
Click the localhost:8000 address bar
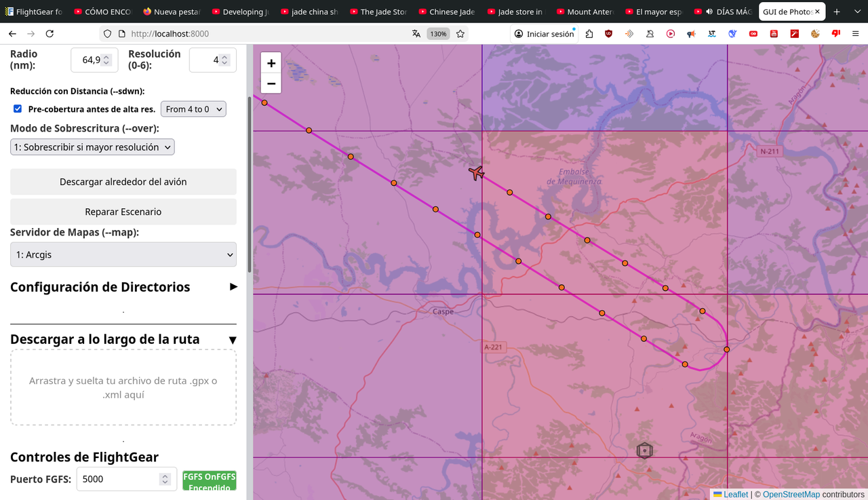pos(264,34)
